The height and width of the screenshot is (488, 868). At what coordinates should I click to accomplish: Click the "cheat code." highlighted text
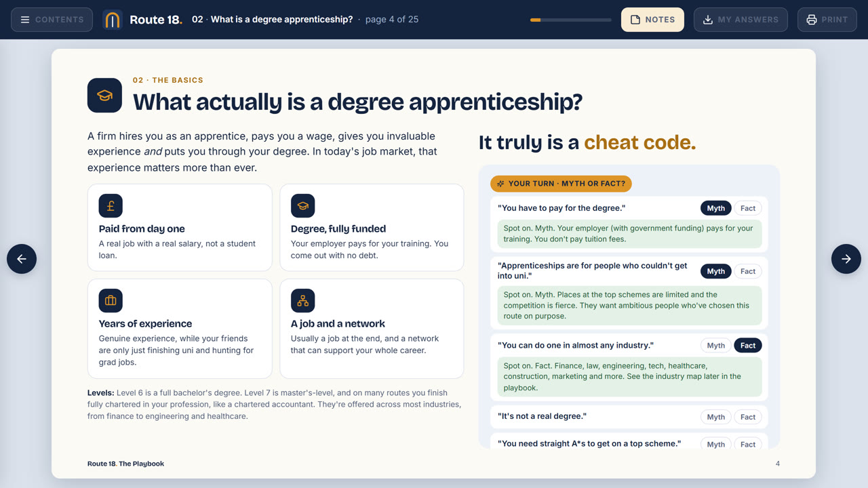639,142
